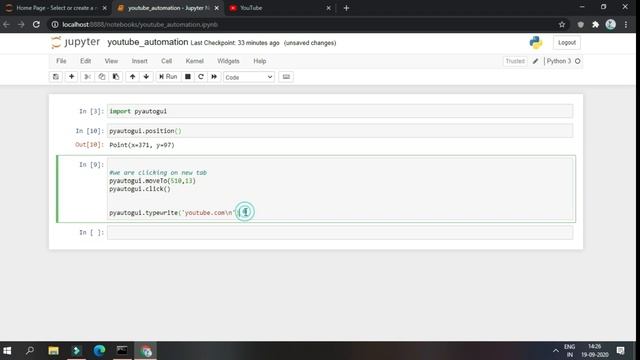Screen dimensions: 640x360
Task: Save the notebook with the floppy icon
Action: point(56,77)
